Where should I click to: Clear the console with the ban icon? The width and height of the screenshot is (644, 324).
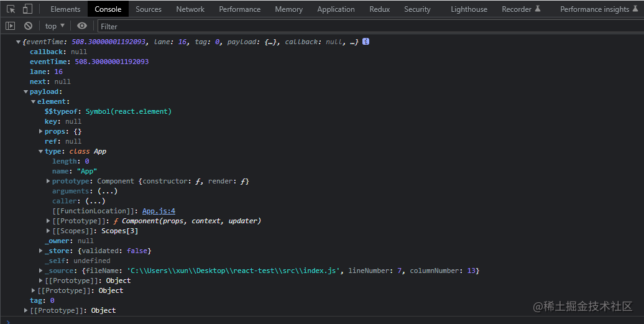tap(29, 26)
